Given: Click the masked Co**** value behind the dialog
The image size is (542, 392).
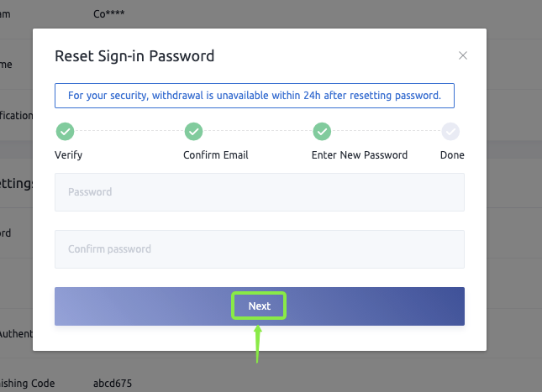Looking at the screenshot, I should pyautogui.click(x=110, y=14).
